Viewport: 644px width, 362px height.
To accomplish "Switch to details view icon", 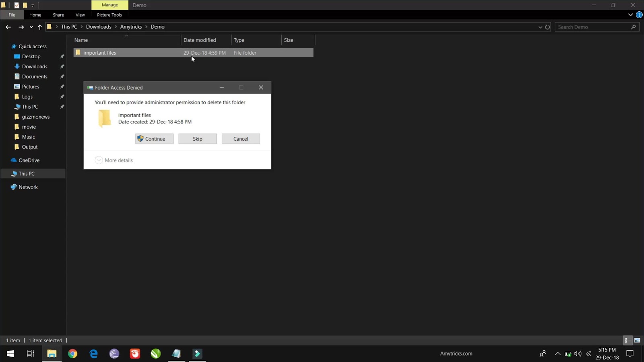I will coord(626,340).
